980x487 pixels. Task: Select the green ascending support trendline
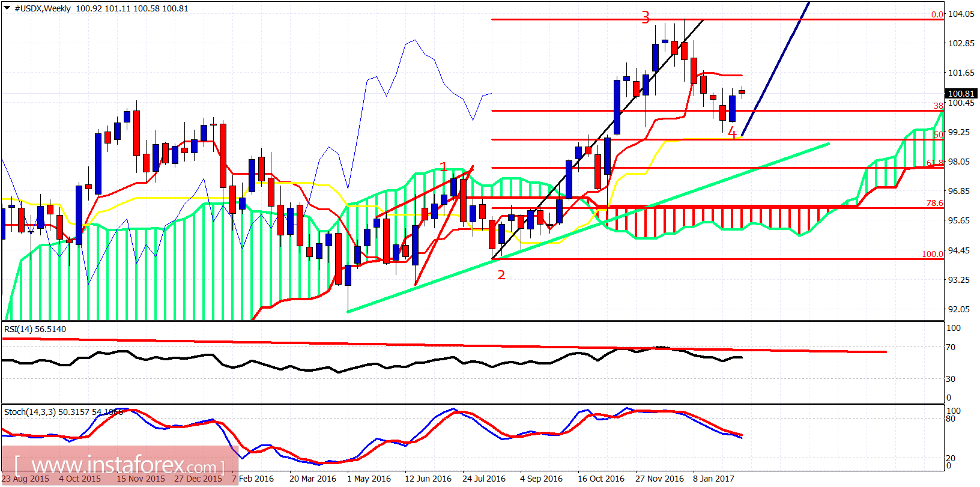point(588,228)
